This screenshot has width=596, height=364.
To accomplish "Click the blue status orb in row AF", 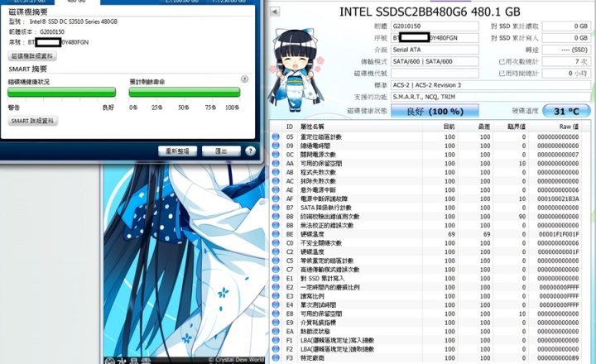I will pyautogui.click(x=276, y=199).
